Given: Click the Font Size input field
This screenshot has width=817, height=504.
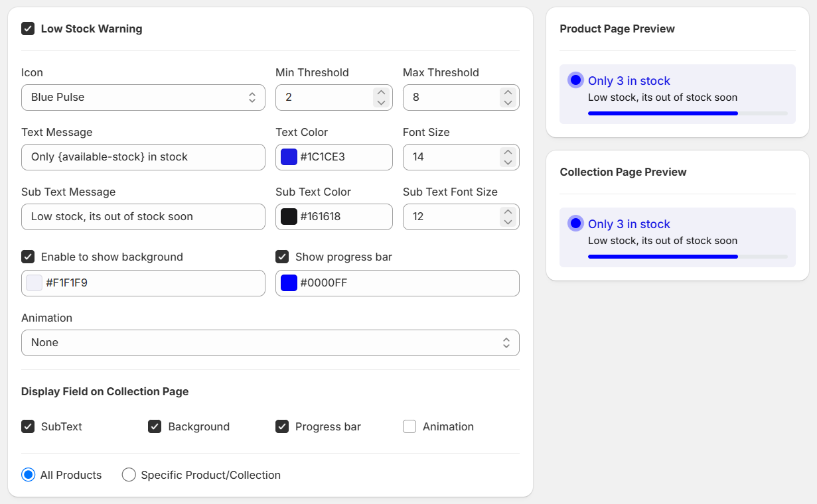Looking at the screenshot, I should [x=461, y=157].
